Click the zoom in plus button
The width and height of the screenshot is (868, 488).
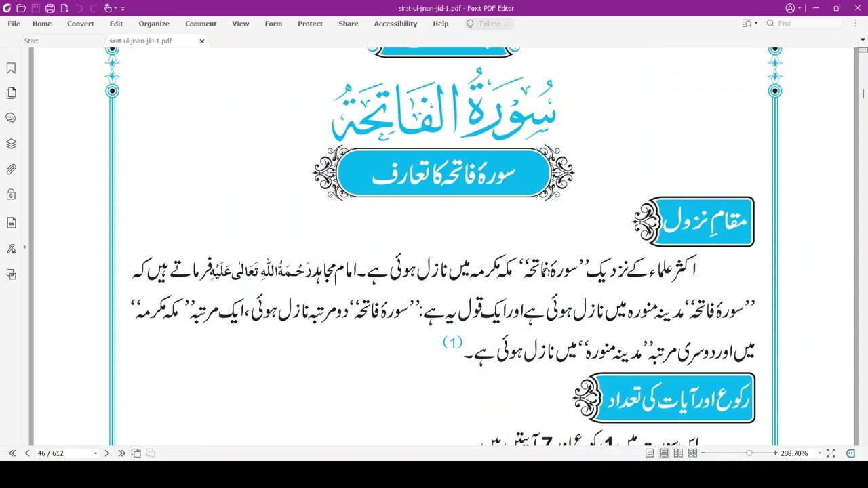(775, 453)
